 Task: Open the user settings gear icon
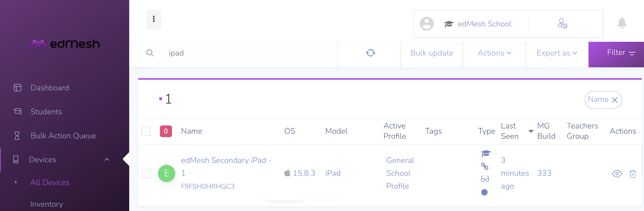click(563, 23)
